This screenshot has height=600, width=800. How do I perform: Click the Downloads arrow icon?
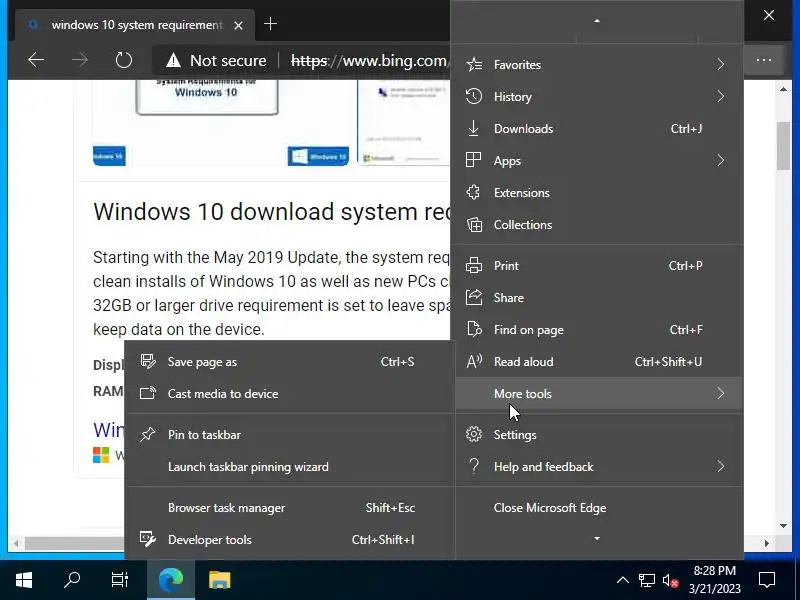[x=473, y=129]
